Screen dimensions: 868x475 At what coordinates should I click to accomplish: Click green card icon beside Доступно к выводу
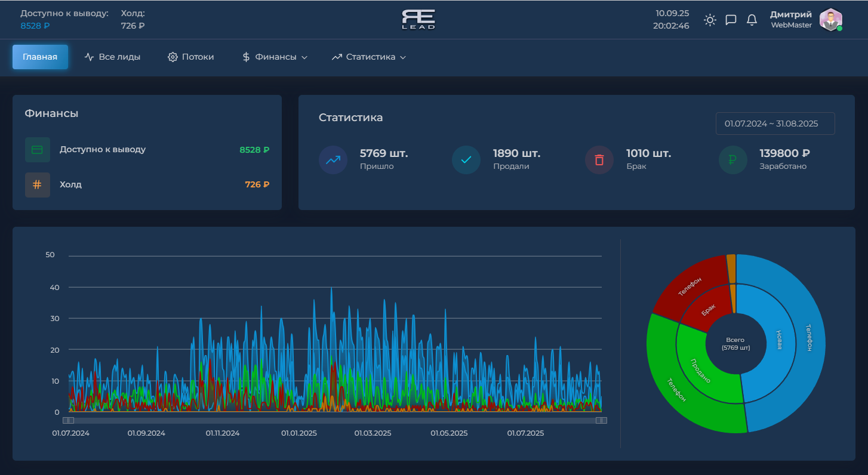[x=37, y=150]
